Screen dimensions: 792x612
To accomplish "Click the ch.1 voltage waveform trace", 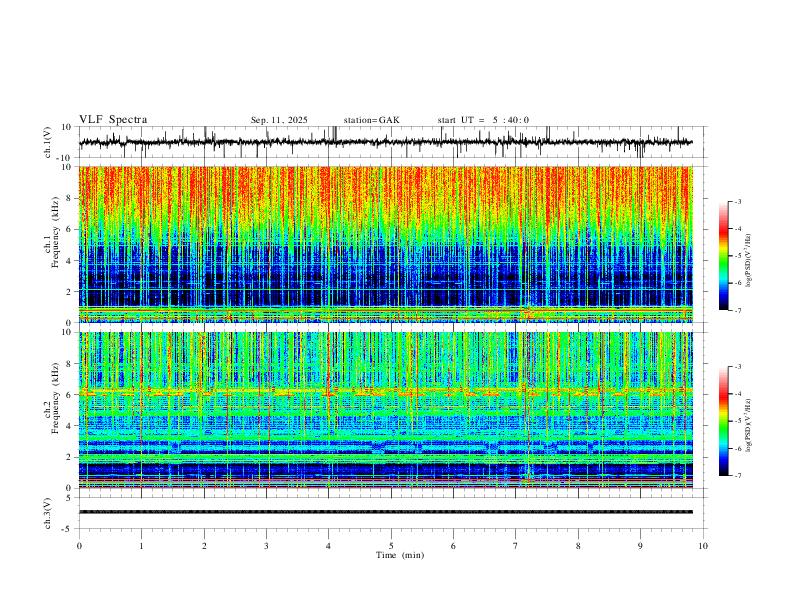I will 386,142.
